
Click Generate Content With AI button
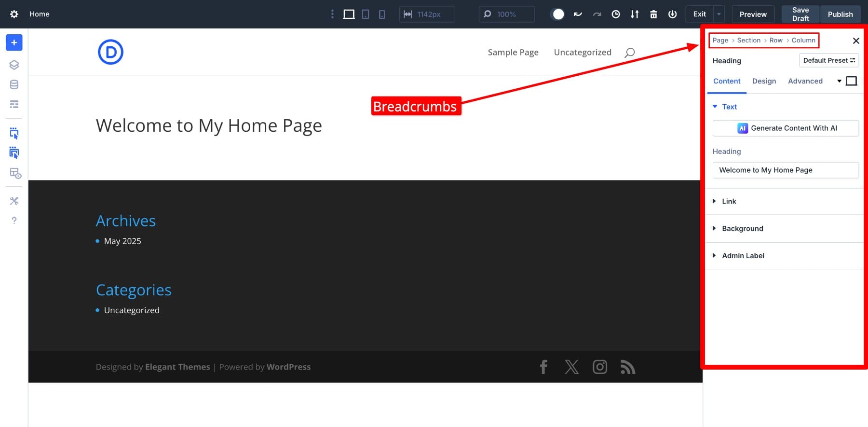pos(786,128)
